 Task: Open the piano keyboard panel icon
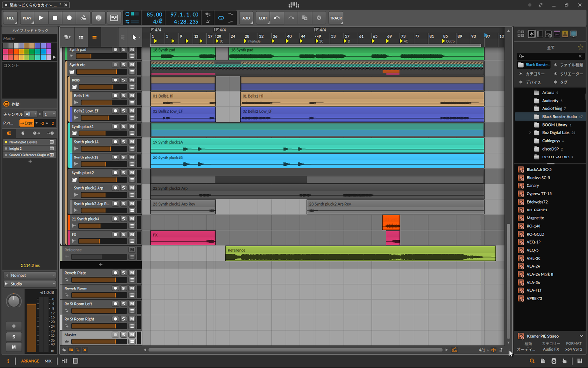[581, 361]
